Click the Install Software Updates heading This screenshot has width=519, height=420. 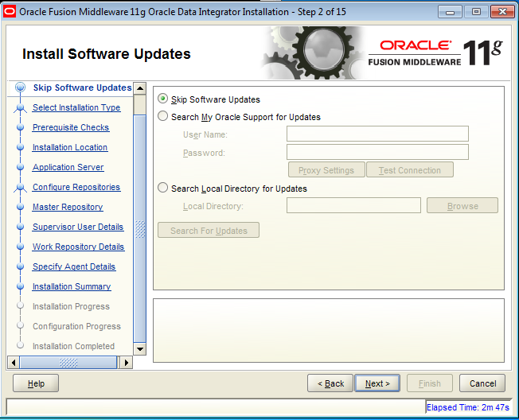[x=106, y=54]
